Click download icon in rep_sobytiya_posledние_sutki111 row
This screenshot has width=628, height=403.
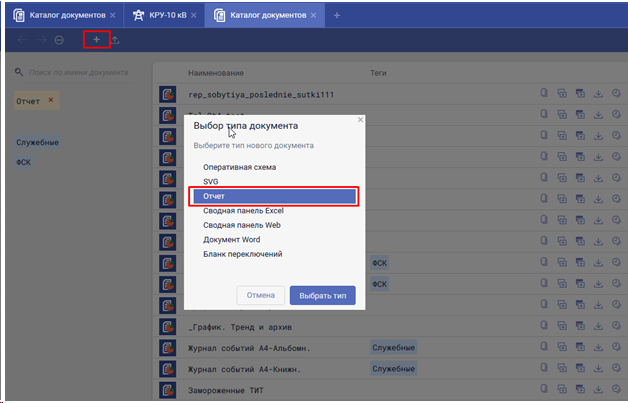click(598, 94)
